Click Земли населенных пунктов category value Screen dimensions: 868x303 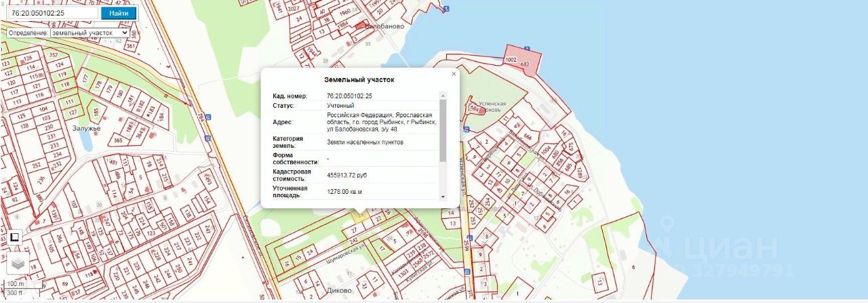pyautogui.click(x=365, y=142)
